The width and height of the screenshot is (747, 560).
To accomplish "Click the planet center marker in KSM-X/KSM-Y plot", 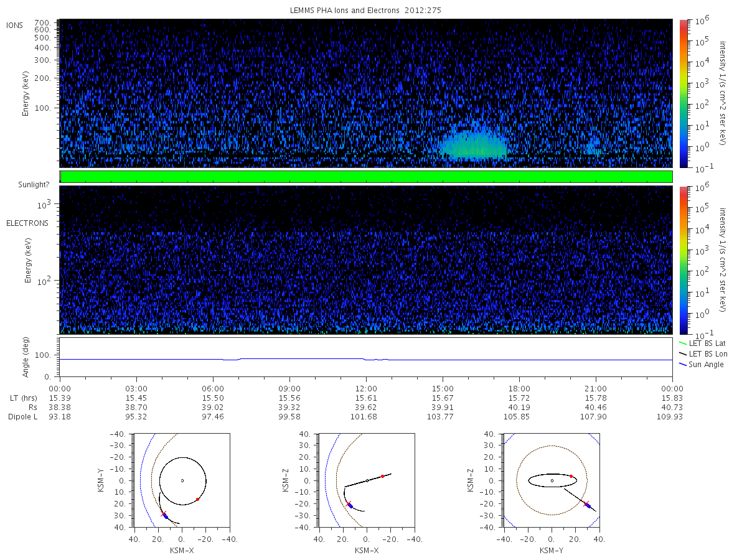I will [x=182, y=480].
